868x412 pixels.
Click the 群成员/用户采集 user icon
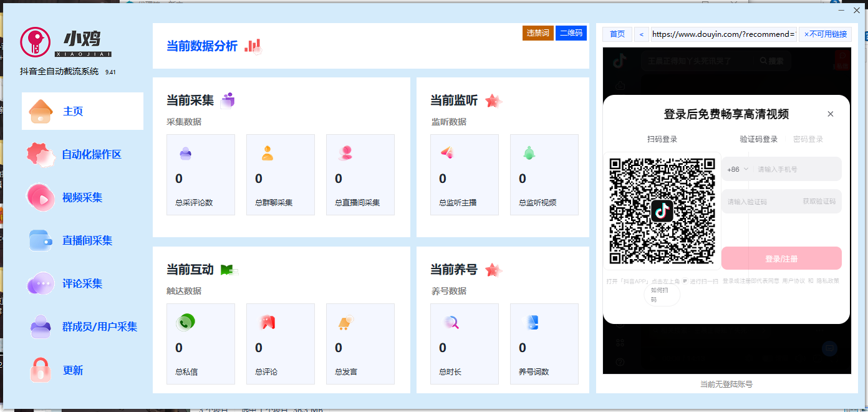(41, 326)
